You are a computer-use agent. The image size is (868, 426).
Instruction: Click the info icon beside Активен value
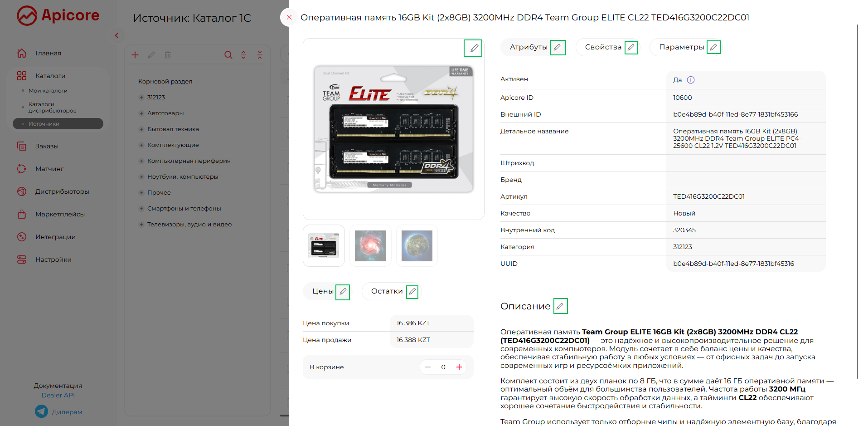point(690,80)
